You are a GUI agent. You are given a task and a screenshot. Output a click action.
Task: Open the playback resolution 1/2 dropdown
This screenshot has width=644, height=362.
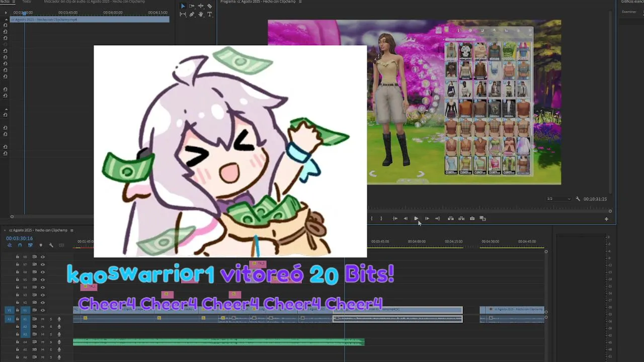point(559,199)
